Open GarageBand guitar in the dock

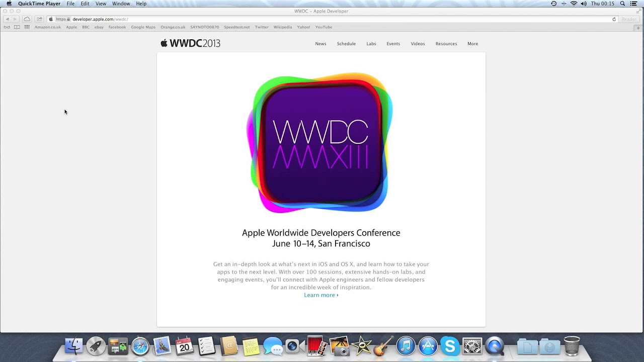click(x=383, y=346)
